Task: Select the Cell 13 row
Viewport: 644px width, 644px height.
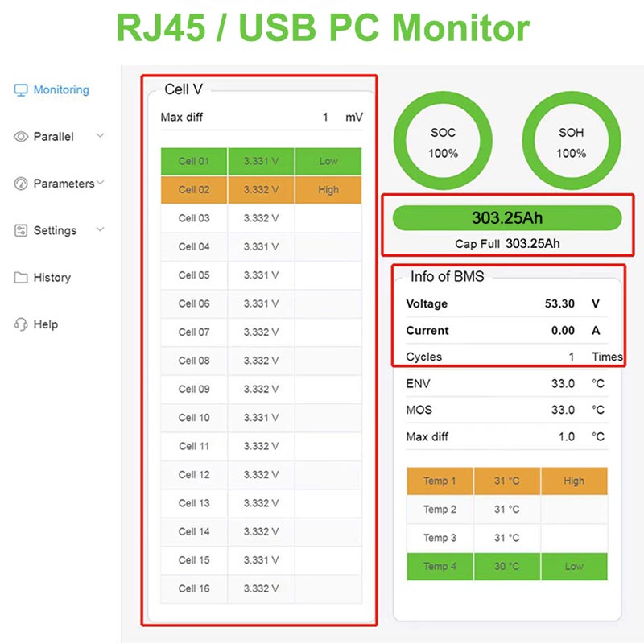Action: pyautogui.click(x=261, y=503)
